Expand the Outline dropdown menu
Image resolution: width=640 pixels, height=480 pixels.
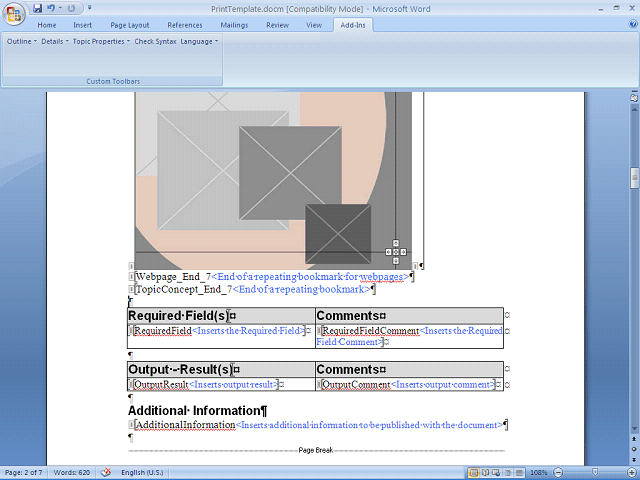pos(22,41)
